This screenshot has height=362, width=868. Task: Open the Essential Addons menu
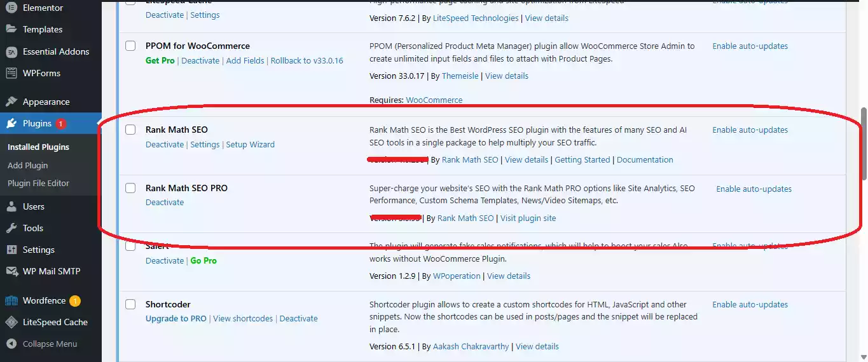56,51
